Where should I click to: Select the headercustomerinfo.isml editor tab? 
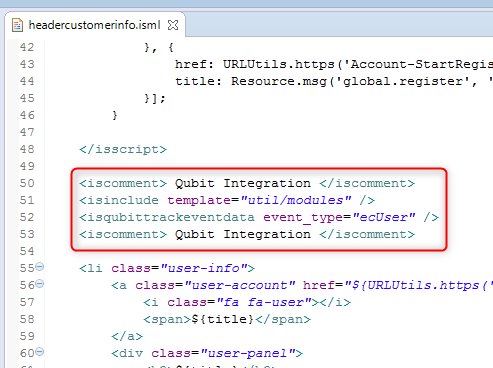95,25
